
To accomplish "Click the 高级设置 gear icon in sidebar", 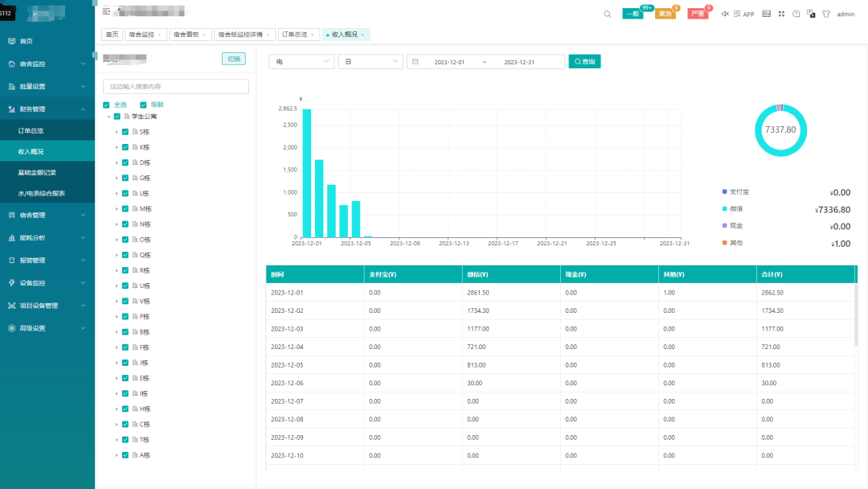I will [x=11, y=328].
